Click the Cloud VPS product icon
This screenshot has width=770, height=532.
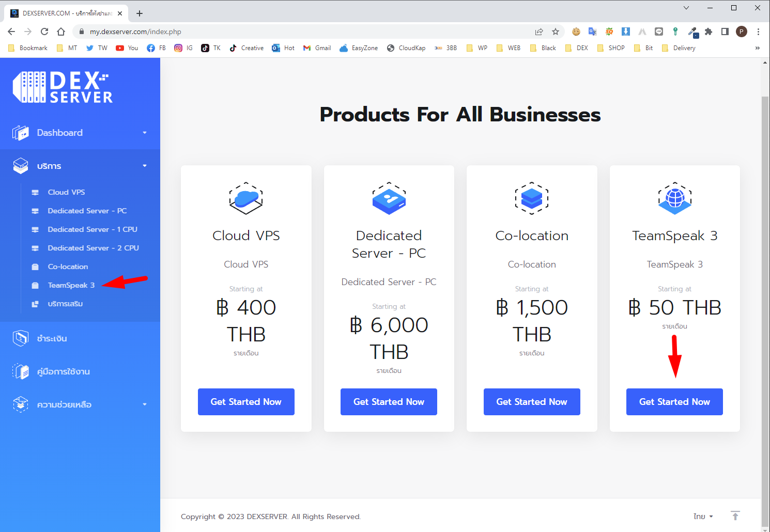coord(246,198)
